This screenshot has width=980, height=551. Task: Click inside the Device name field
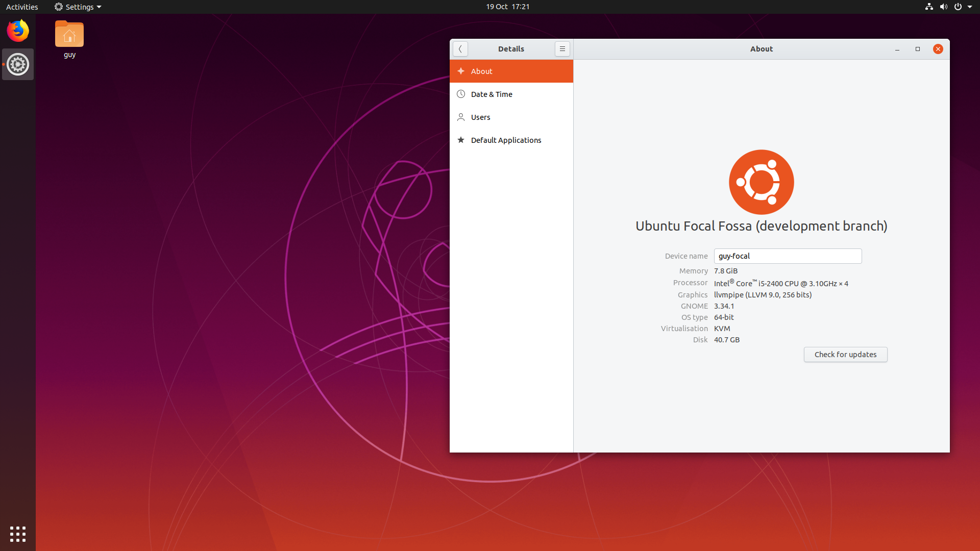788,256
